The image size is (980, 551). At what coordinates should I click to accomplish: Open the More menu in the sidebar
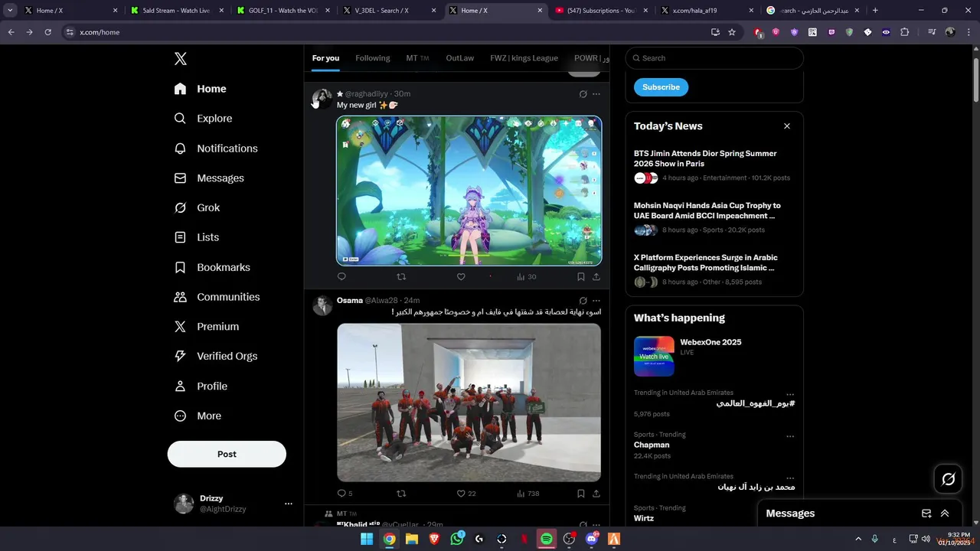198,416
